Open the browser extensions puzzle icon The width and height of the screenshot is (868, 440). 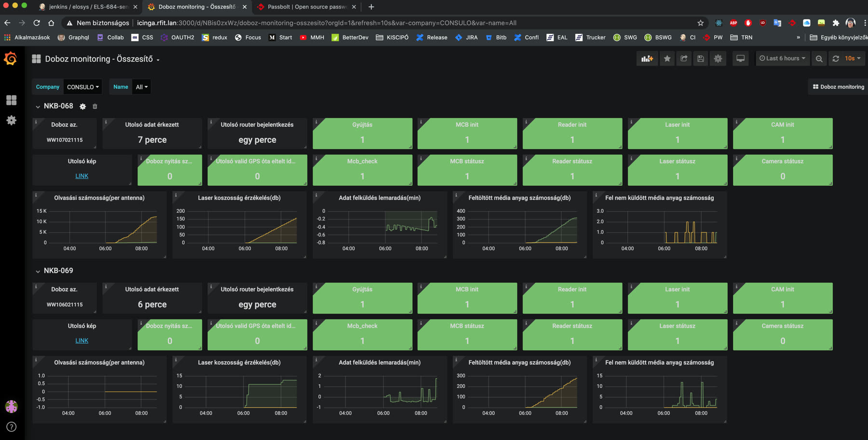[836, 23]
